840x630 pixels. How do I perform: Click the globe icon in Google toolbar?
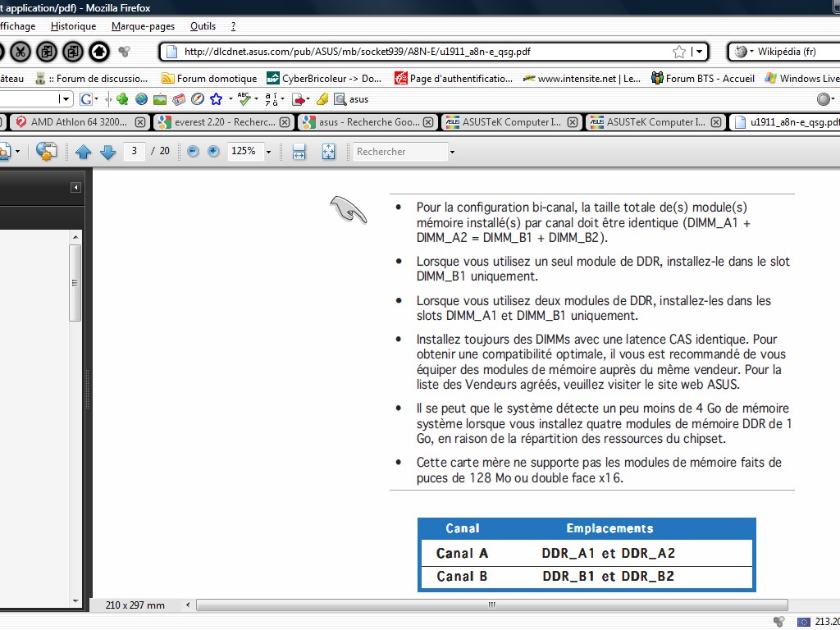pyautogui.click(x=141, y=99)
